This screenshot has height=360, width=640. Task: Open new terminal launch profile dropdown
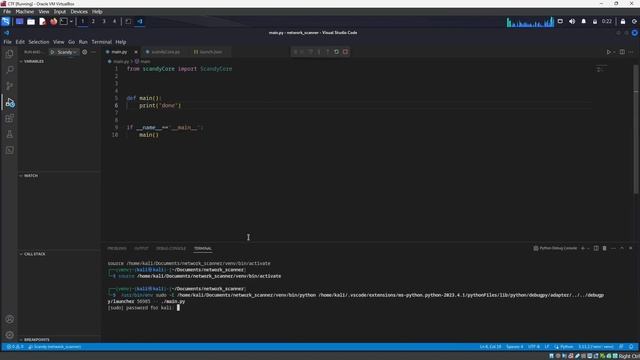[588, 248]
